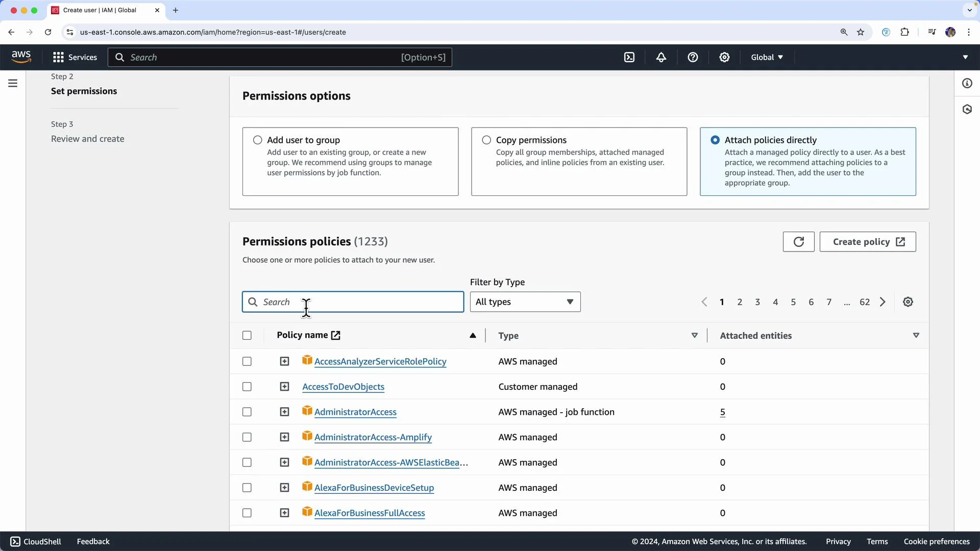Click the browser zoom magnifier icon

pyautogui.click(x=844, y=32)
